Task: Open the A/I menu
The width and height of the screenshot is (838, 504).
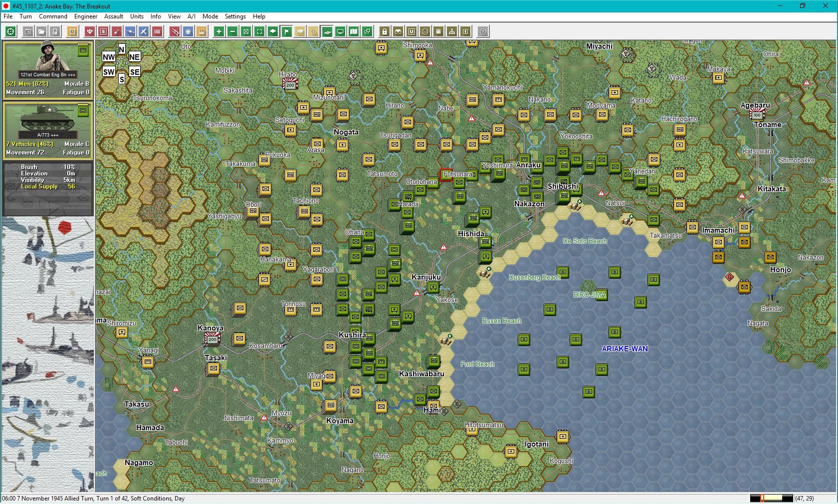Action: 192,16
